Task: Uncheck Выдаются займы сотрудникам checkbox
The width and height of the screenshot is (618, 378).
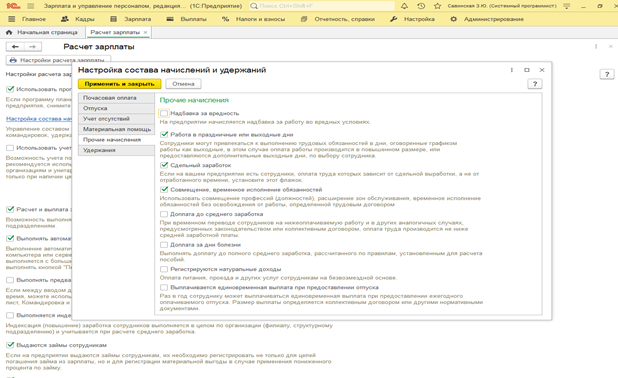Action: (x=10, y=345)
